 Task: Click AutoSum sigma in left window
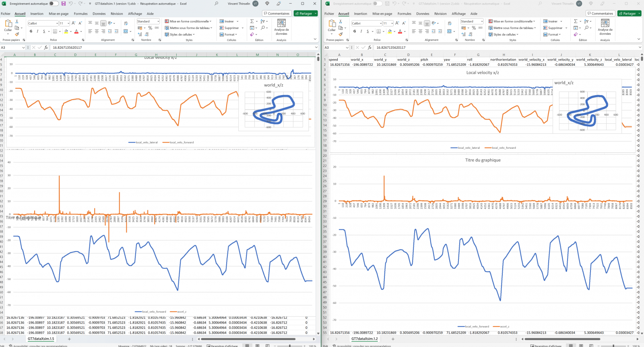coord(252,21)
